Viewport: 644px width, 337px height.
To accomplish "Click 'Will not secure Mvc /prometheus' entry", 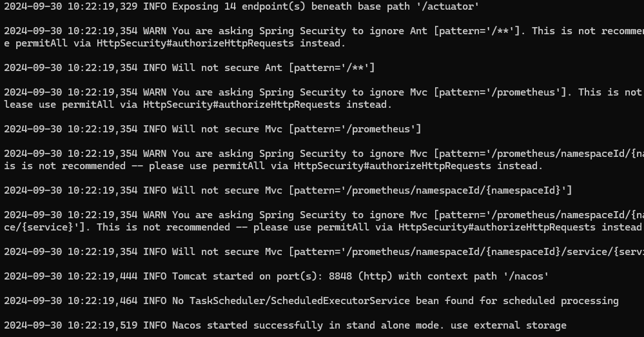I will click(x=213, y=129).
